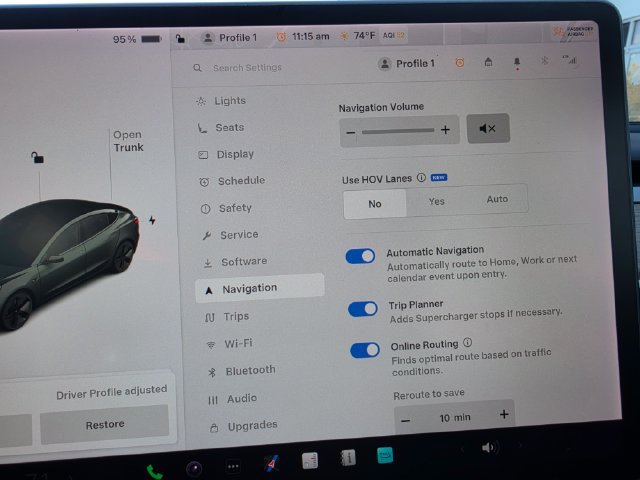Open Profile 1 in top status bar
The image size is (640, 480).
click(x=229, y=38)
